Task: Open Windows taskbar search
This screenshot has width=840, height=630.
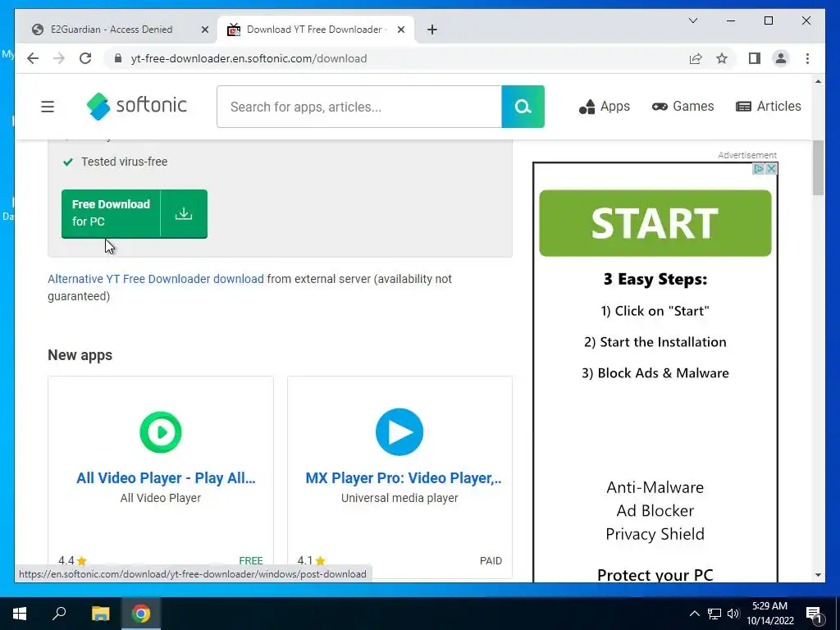Action: point(59,614)
